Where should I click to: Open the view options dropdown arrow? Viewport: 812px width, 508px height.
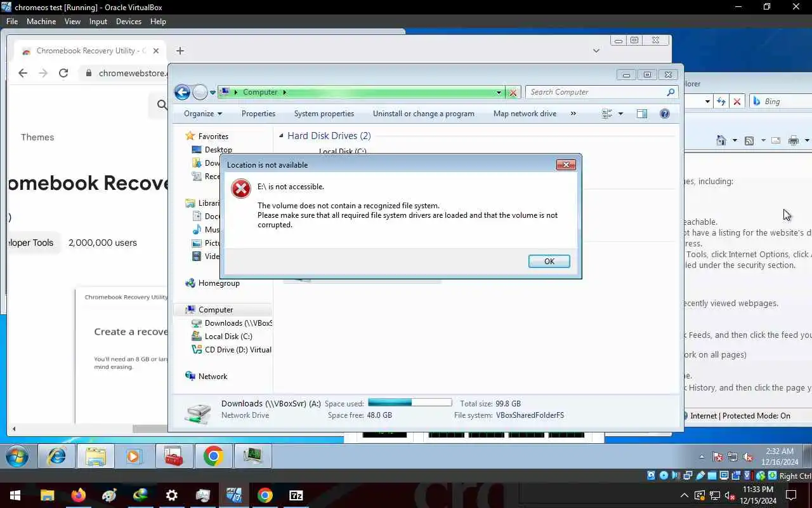coord(620,114)
